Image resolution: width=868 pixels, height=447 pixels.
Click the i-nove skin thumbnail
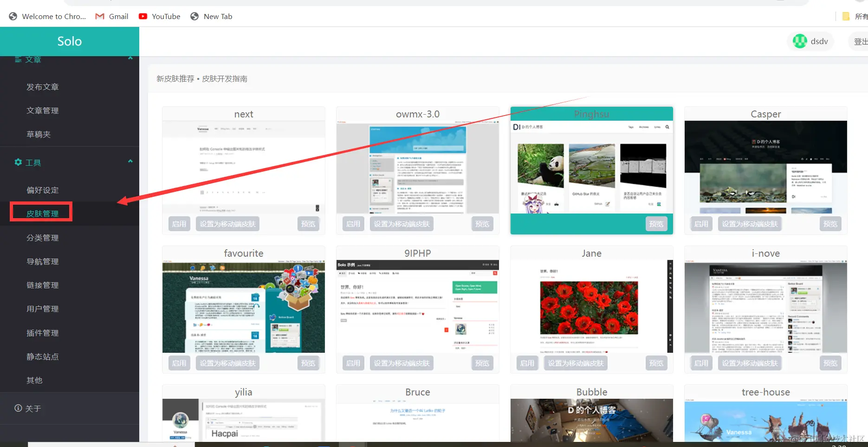coord(766,306)
